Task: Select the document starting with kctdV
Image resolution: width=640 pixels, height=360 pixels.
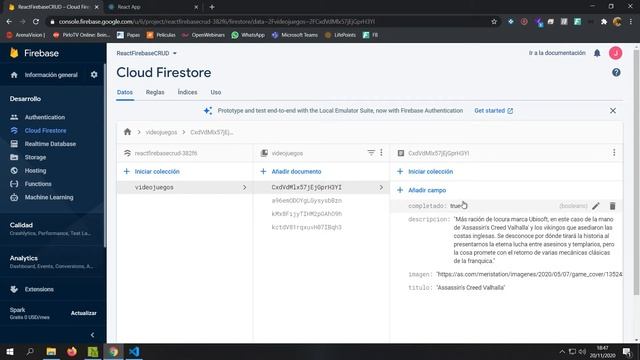Action: coord(307,227)
